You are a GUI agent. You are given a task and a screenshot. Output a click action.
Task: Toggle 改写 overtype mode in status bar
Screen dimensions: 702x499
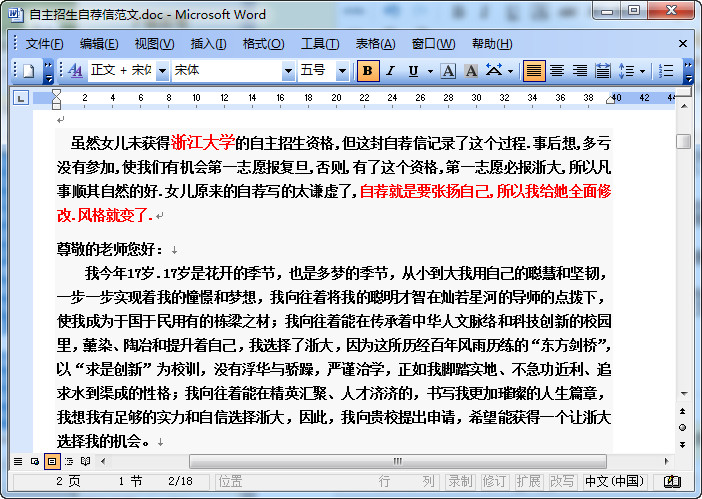pos(562,482)
